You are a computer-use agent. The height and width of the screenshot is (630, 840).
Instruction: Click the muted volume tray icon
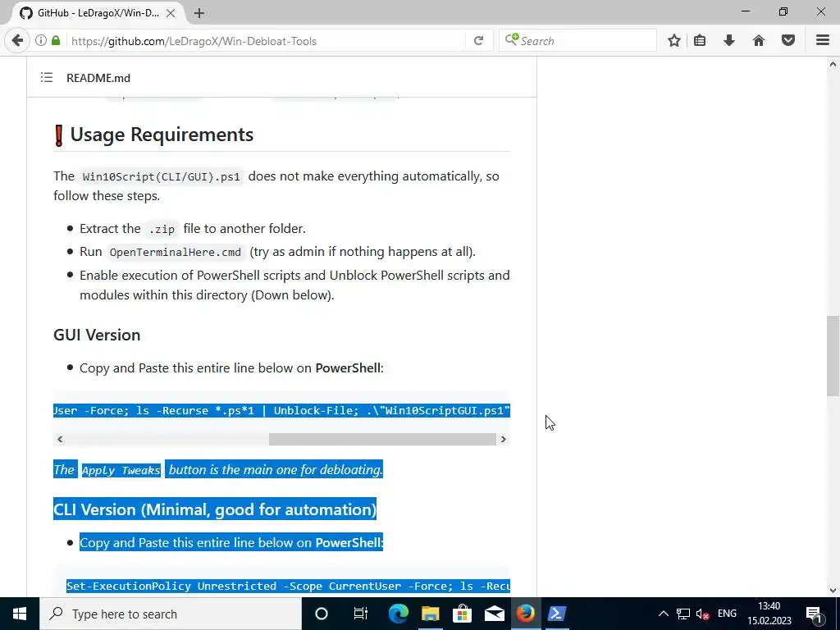pos(702,614)
